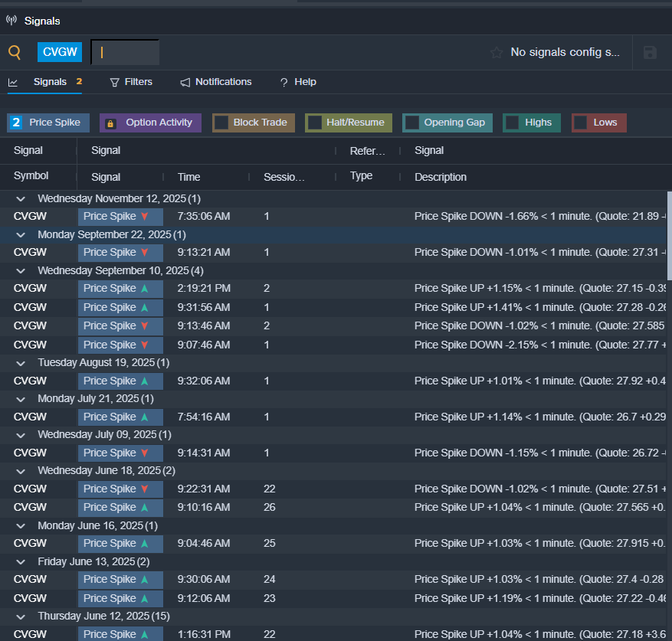Screen dimensions: 672x641
Task: Toggle the Price Spike filter button
Action: tap(49, 123)
